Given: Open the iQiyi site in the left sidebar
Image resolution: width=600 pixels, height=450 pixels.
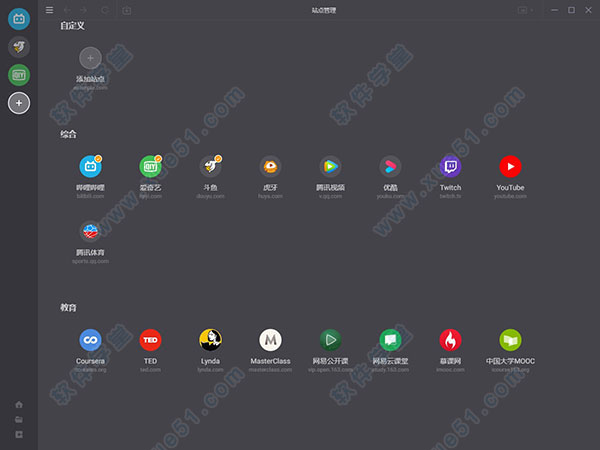Looking at the screenshot, I should click(x=19, y=75).
